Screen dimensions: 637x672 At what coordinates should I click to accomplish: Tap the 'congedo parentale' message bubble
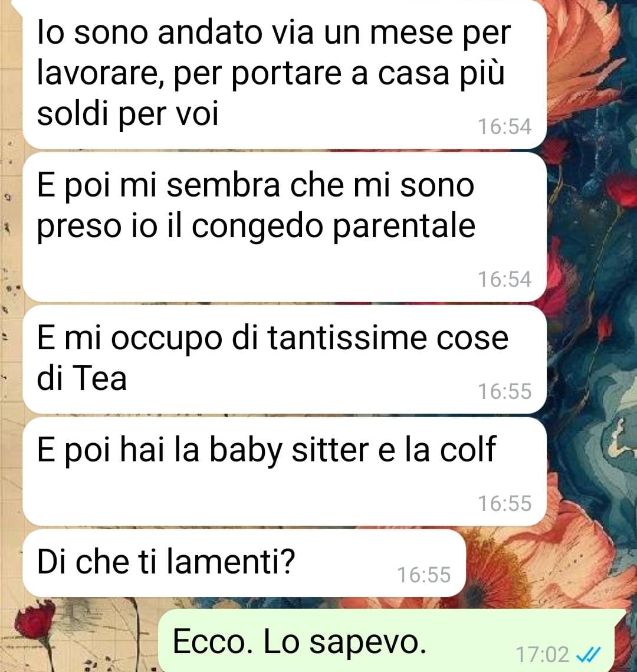[284, 227]
